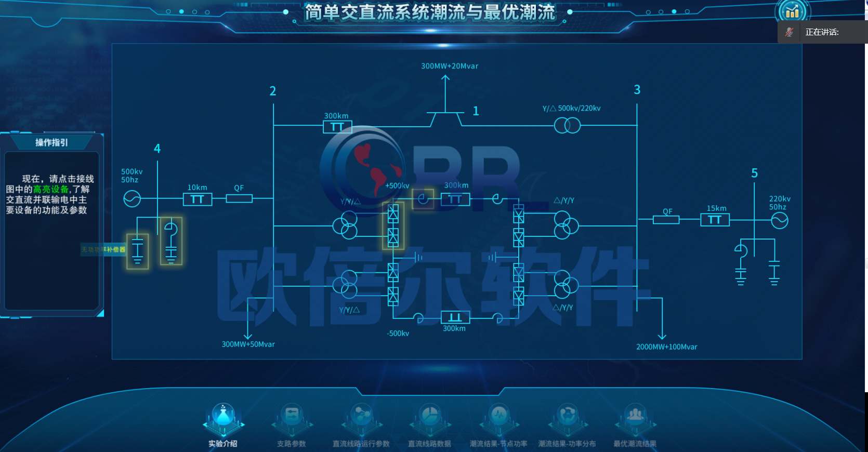This screenshot has width=868, height=452.
Task: Select the Y/△ 500kv/220kv transformer symbol
Action: 567,125
